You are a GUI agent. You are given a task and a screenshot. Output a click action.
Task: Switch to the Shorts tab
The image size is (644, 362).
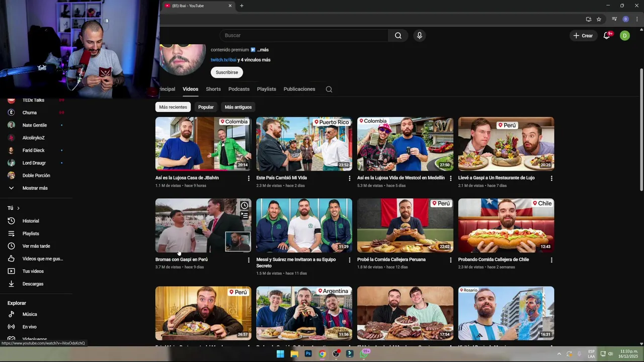click(213, 89)
